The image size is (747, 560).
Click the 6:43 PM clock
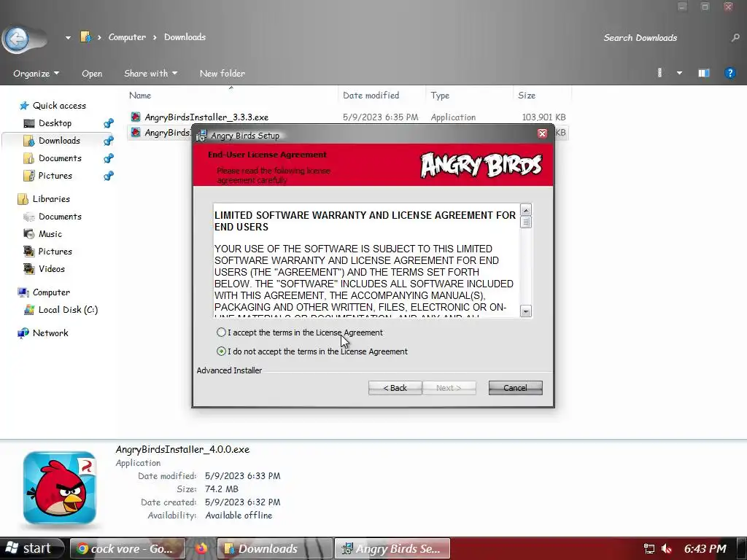(x=705, y=549)
